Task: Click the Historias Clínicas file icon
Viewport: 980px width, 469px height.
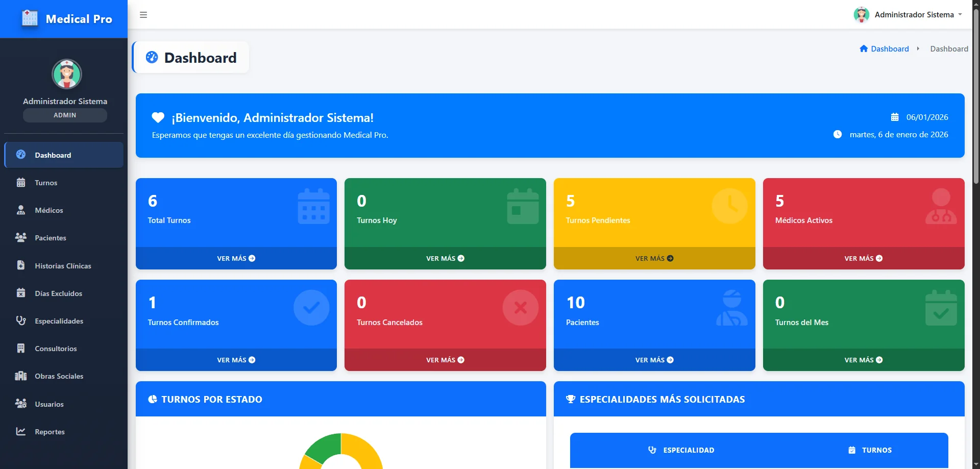Action: click(21, 265)
